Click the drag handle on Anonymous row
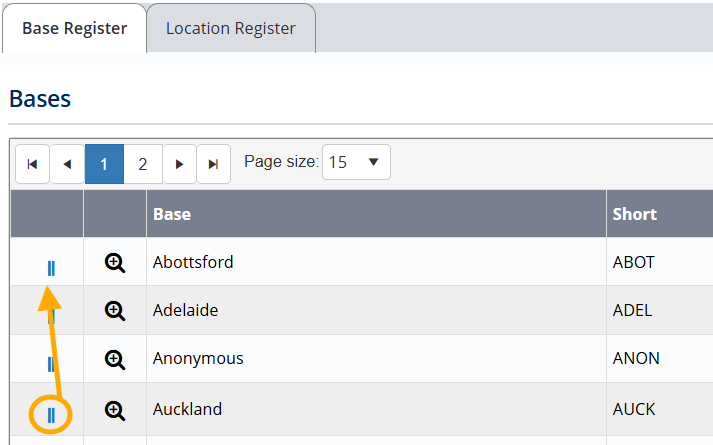This screenshot has height=445, width=713. [x=51, y=364]
